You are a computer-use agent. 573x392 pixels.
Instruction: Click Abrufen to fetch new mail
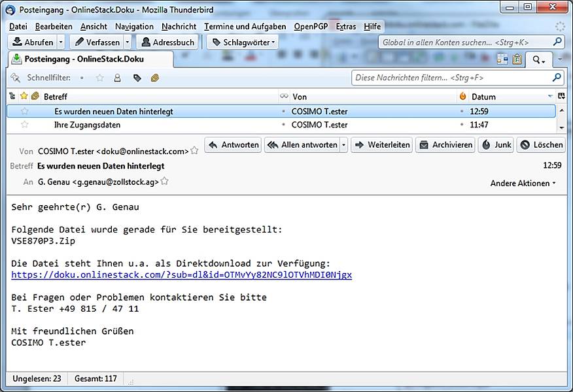(33, 42)
